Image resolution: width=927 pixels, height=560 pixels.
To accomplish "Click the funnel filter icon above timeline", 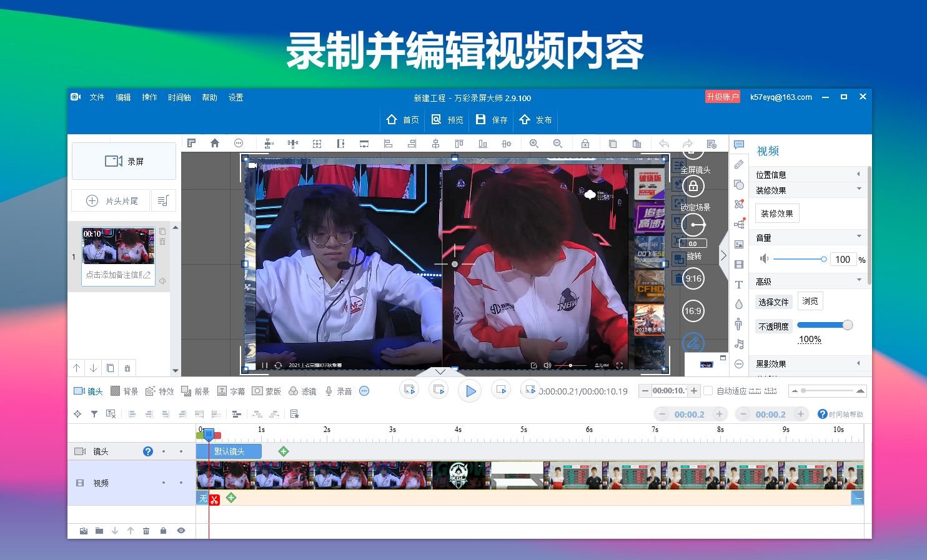I will (94, 414).
